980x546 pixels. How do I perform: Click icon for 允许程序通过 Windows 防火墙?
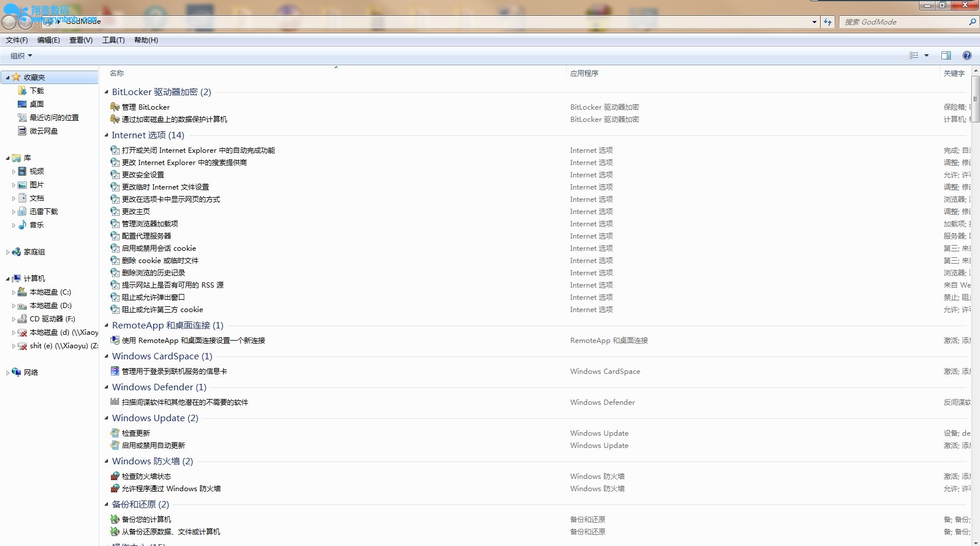click(115, 488)
